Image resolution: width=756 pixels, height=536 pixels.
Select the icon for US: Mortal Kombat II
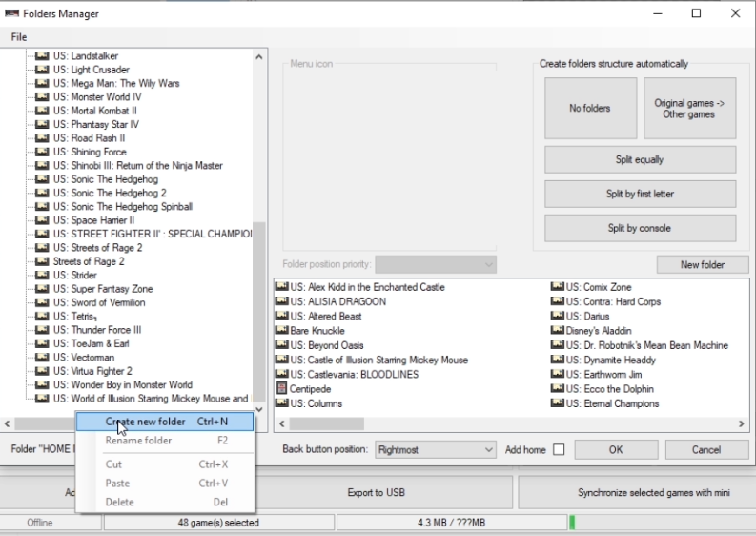coord(43,111)
